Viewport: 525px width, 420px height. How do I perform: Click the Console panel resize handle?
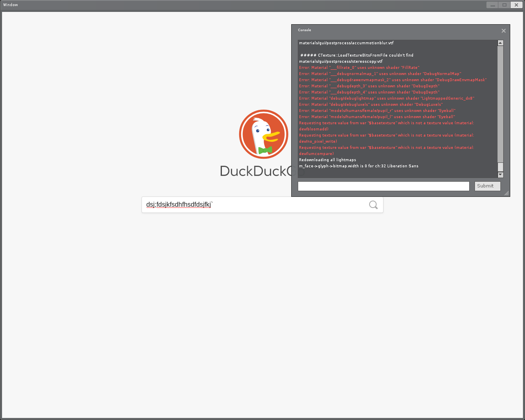(x=507, y=193)
